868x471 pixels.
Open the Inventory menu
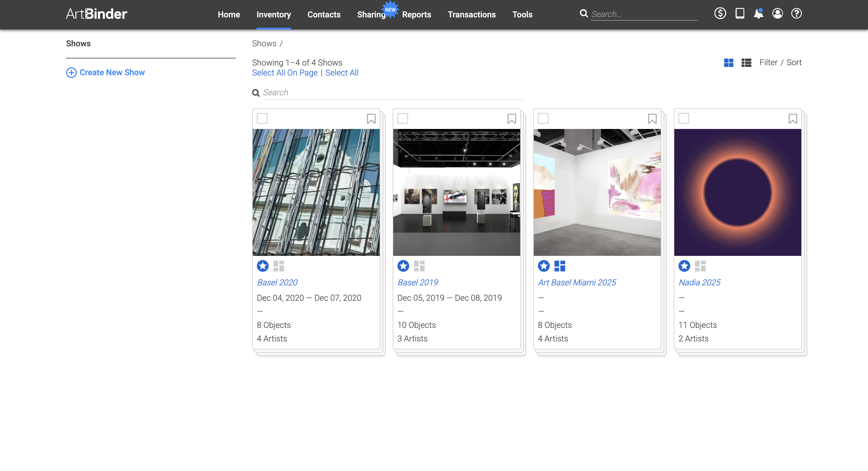pos(274,14)
